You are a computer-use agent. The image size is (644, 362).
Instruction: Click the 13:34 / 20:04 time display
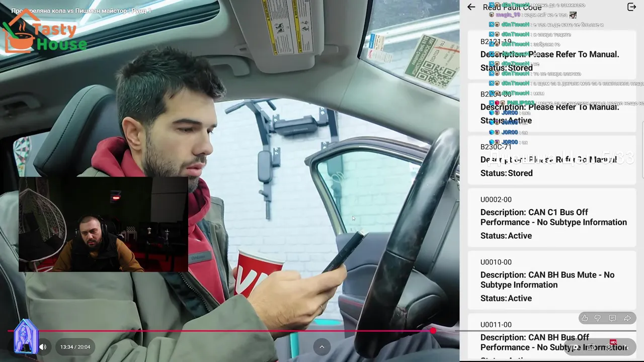[75, 347]
